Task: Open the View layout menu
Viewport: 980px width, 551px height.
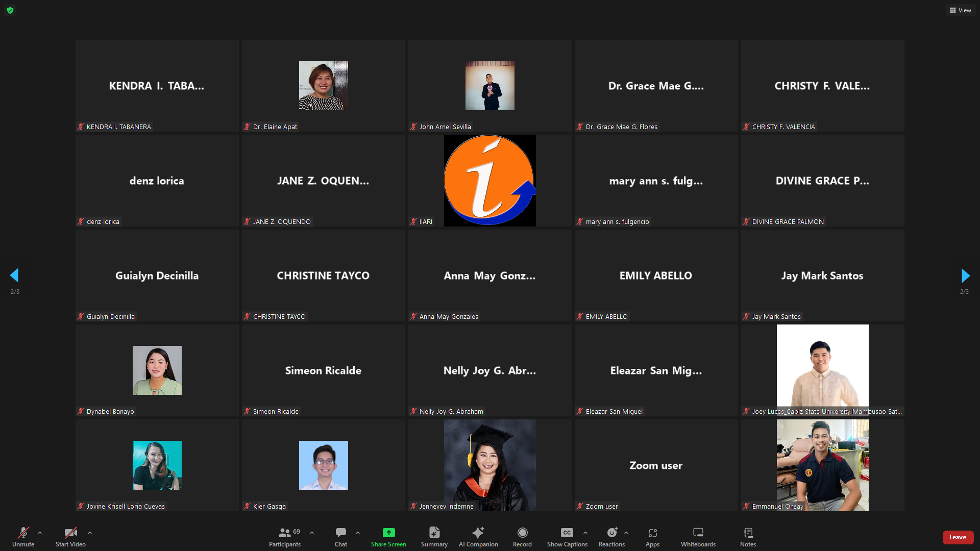Action: (960, 10)
